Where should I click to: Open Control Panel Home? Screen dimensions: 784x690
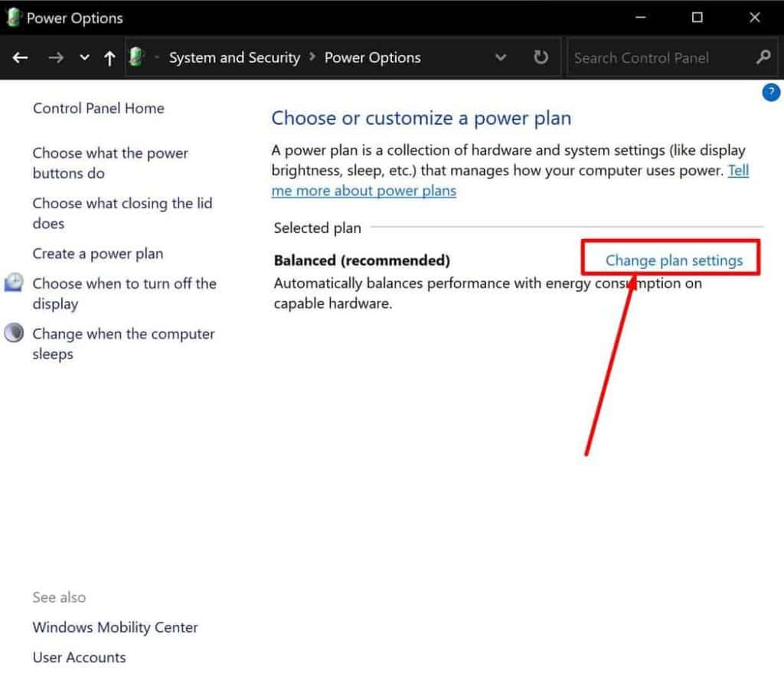[98, 108]
